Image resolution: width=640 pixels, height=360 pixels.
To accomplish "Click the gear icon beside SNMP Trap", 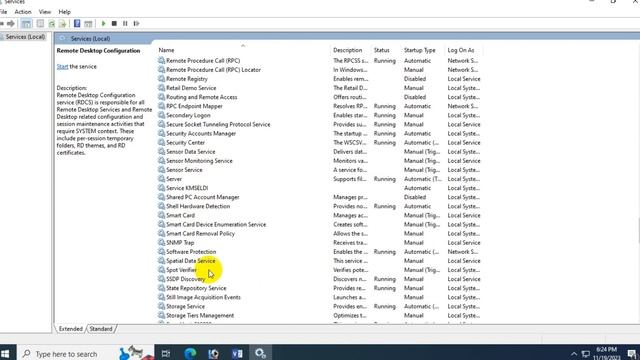I will (x=161, y=242).
